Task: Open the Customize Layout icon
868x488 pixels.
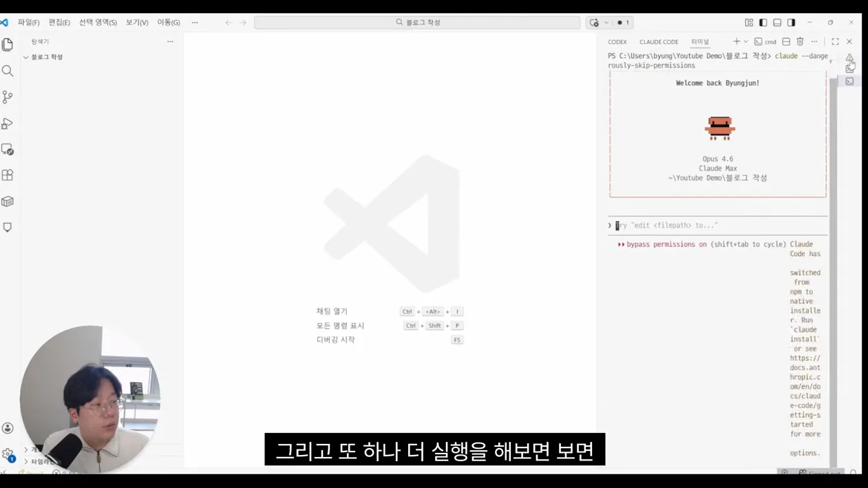Action: tap(749, 23)
